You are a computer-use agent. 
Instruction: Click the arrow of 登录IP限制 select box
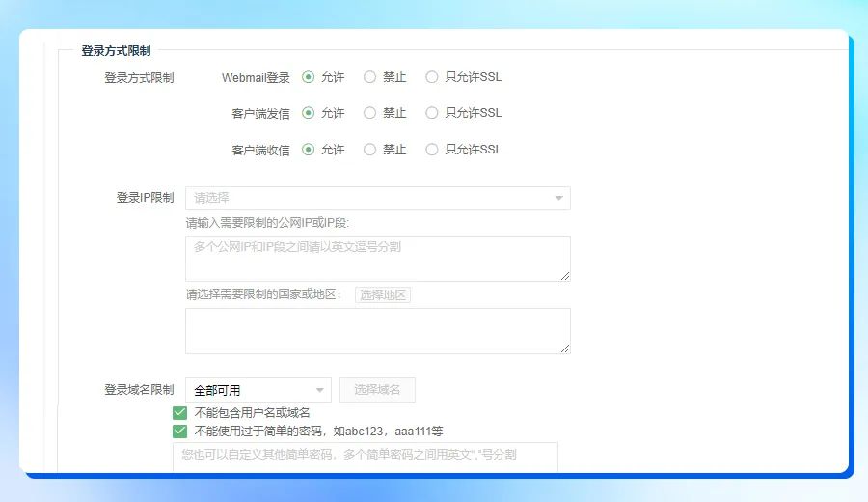pos(558,199)
